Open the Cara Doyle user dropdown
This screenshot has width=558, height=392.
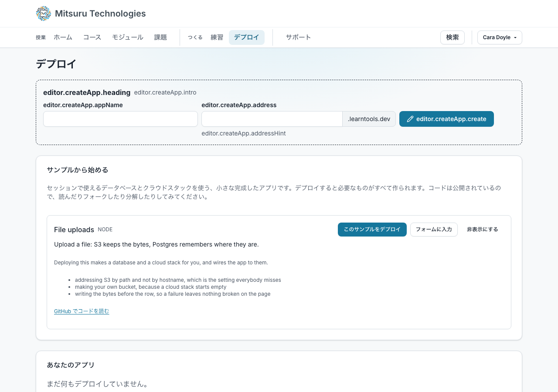500,37
